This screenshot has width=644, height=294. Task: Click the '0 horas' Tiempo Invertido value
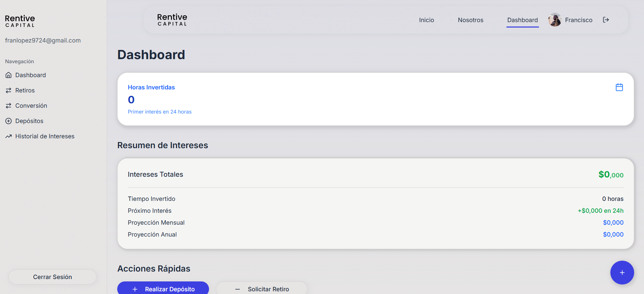pos(613,199)
